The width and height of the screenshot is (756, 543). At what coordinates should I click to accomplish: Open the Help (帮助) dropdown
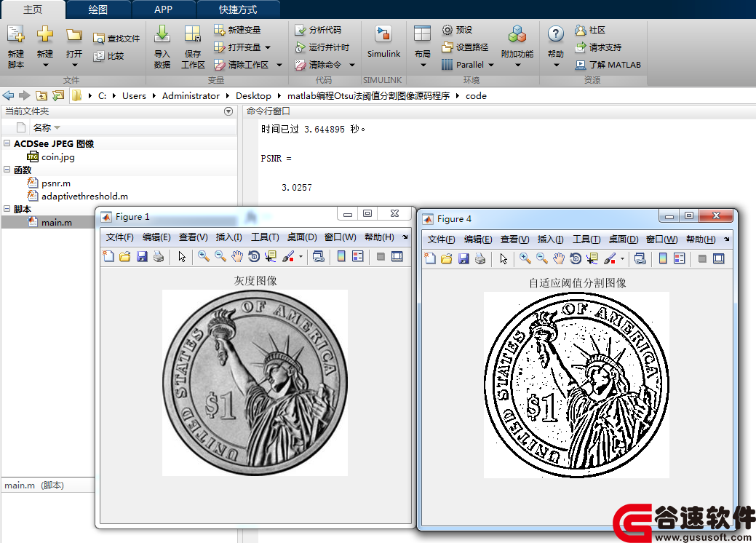pos(556,65)
